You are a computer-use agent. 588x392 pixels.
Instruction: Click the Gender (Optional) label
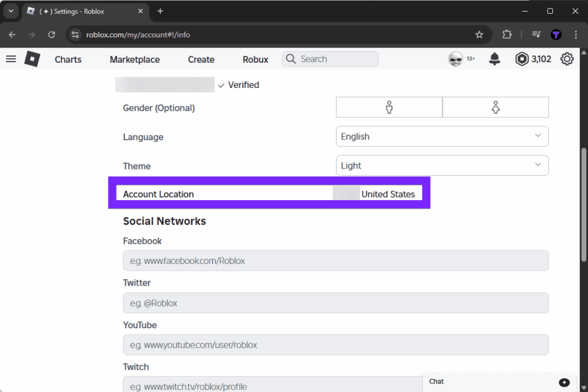[158, 108]
